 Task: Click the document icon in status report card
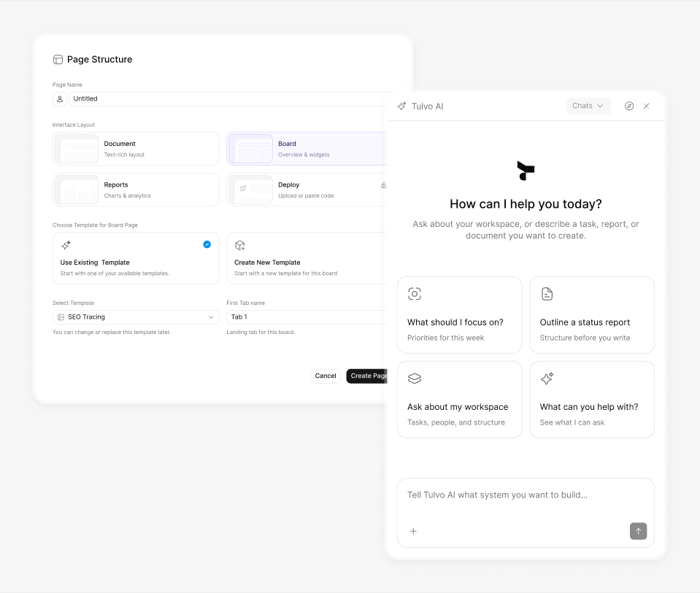coord(547,294)
